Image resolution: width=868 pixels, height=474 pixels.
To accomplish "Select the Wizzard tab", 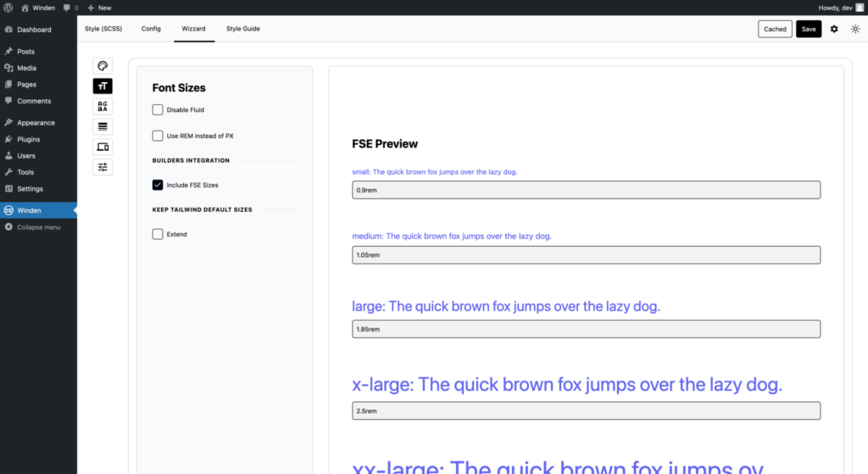I will (x=194, y=29).
